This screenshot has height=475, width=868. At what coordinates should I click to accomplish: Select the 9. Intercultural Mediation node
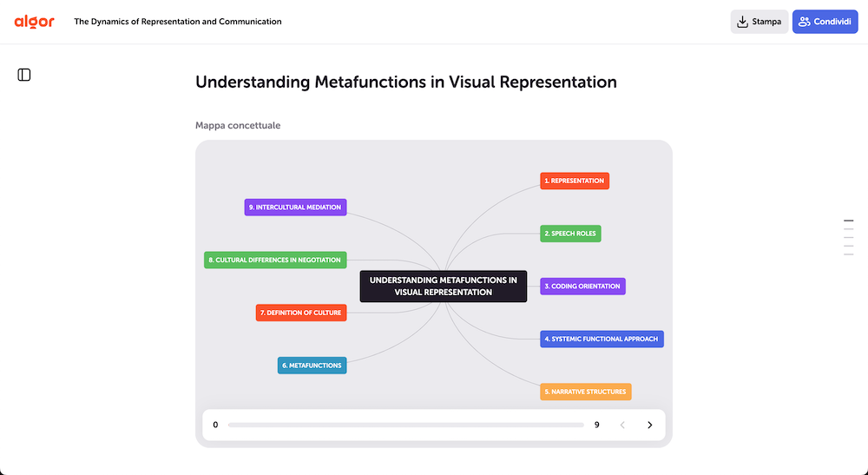point(296,207)
